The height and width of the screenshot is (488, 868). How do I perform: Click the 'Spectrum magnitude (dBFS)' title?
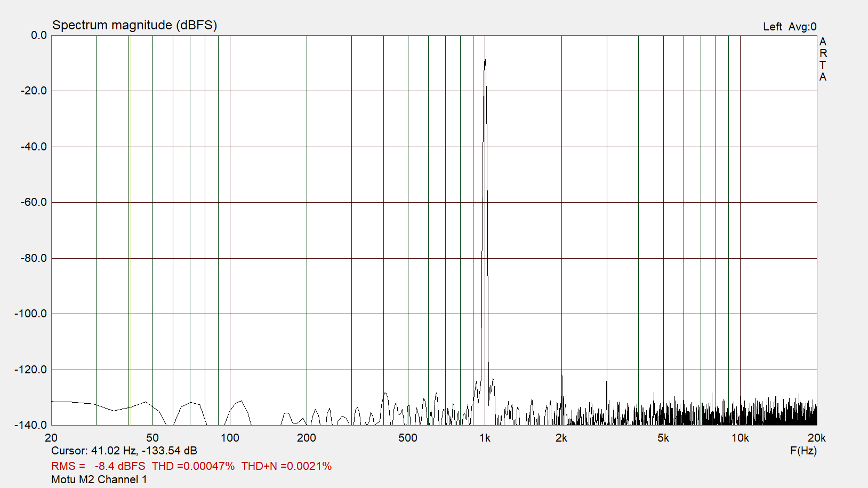(134, 25)
